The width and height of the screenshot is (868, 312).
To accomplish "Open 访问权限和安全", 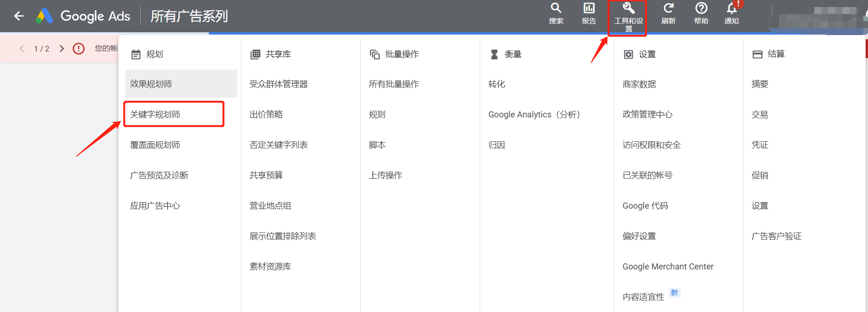I will (x=652, y=145).
